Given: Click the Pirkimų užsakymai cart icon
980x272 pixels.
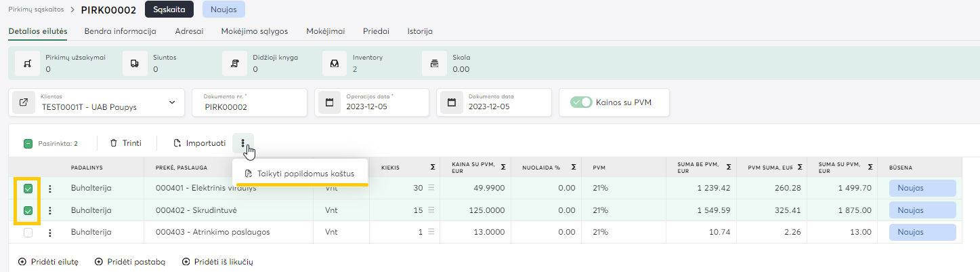Looking at the screenshot, I should point(27,63).
